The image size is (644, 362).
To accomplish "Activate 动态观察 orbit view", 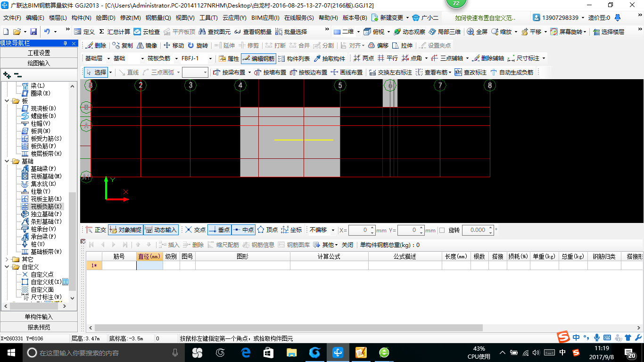I will click(409, 32).
